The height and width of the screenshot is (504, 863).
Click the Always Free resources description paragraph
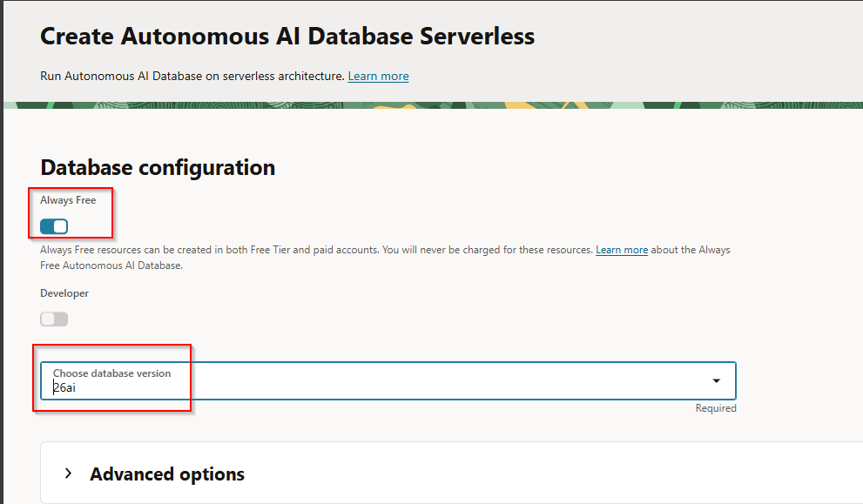coord(314,250)
